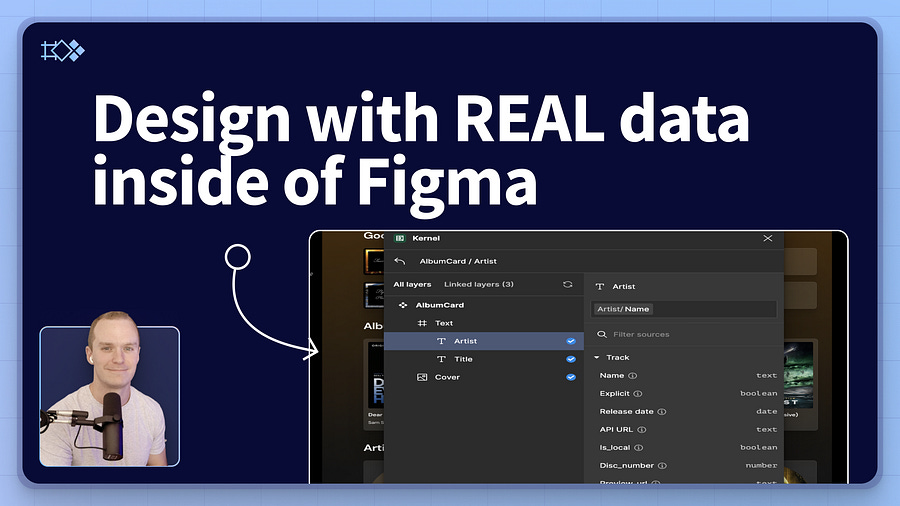Toggle the linked checkmark on Title layer
Image resolution: width=900 pixels, height=506 pixels.
pyautogui.click(x=571, y=359)
